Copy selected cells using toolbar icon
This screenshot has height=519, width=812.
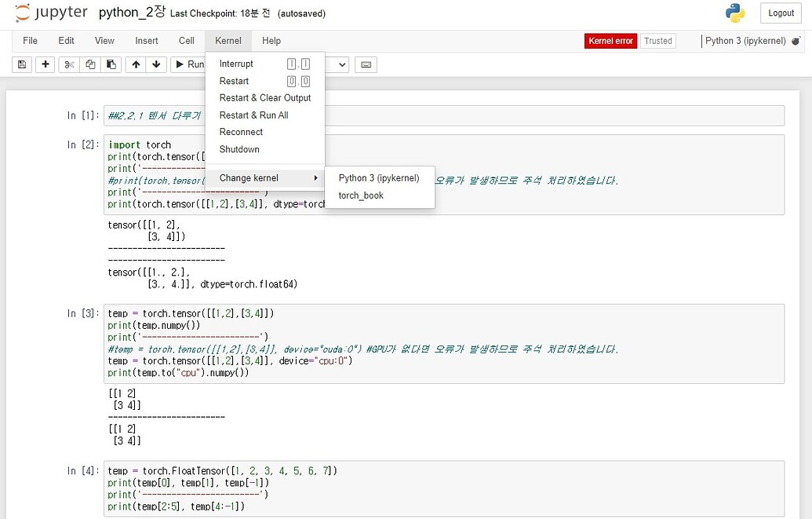tap(90, 64)
